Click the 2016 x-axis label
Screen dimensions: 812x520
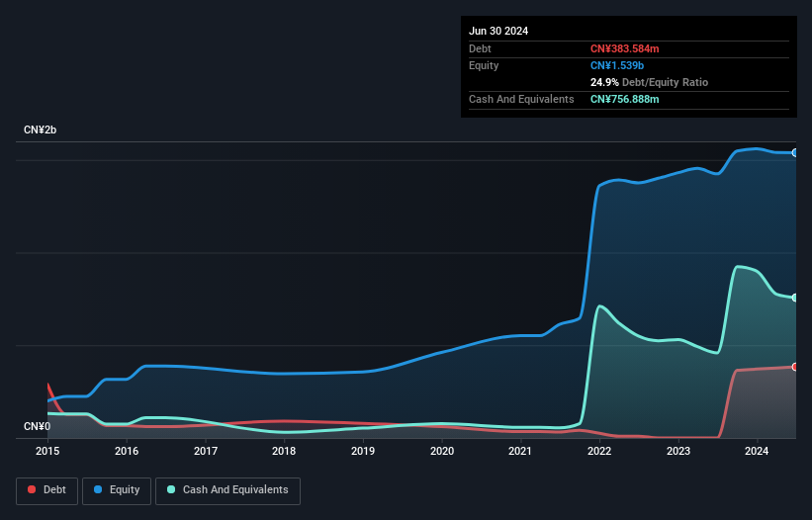[x=127, y=451]
